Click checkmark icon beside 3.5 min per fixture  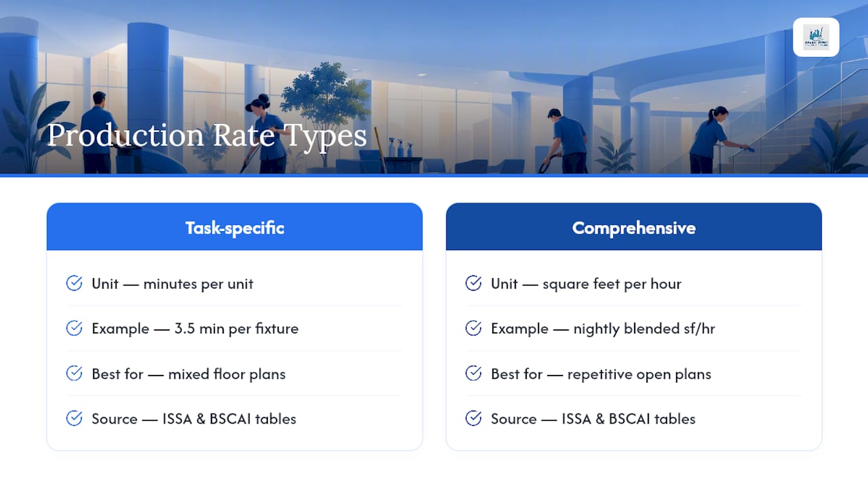coord(74,328)
